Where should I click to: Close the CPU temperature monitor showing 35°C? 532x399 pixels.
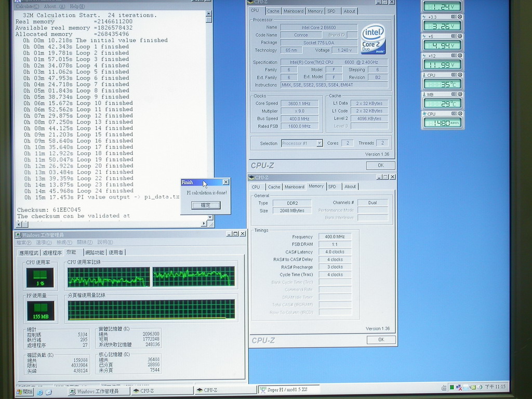click(x=460, y=75)
